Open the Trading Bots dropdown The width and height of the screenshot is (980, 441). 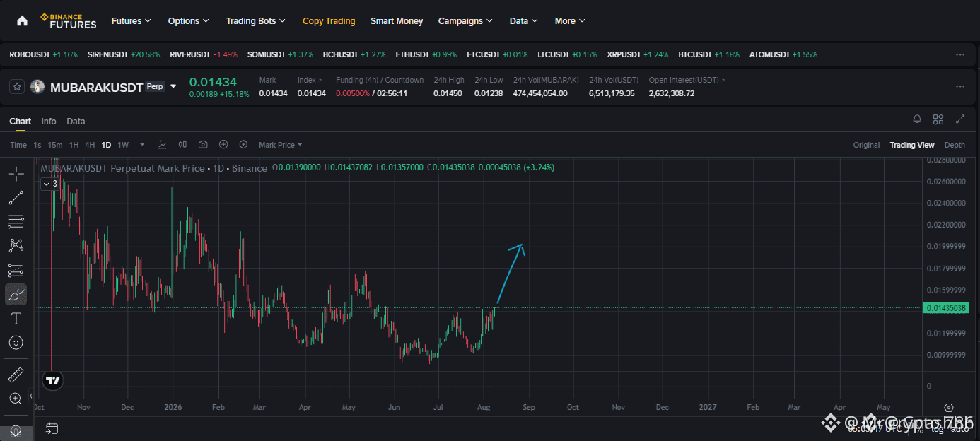[256, 21]
